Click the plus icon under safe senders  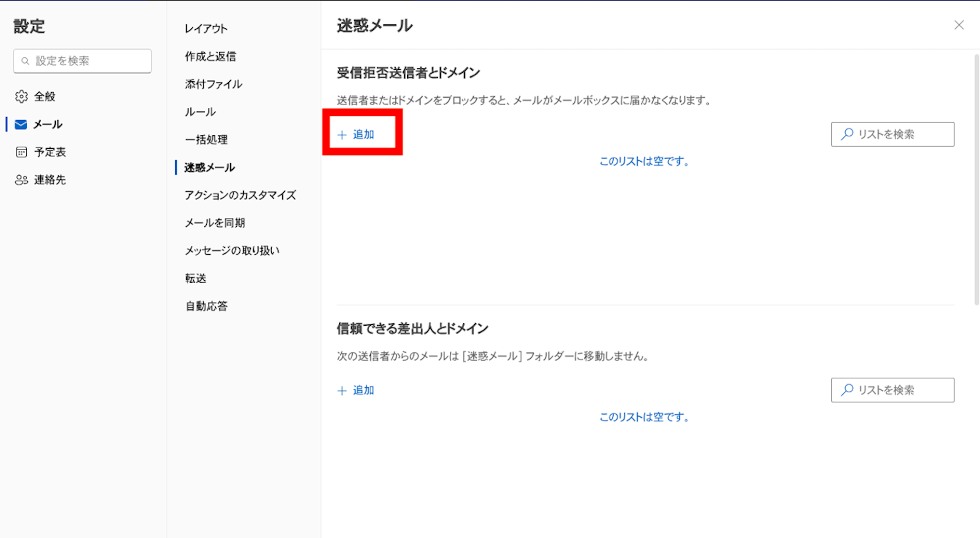[x=342, y=391]
